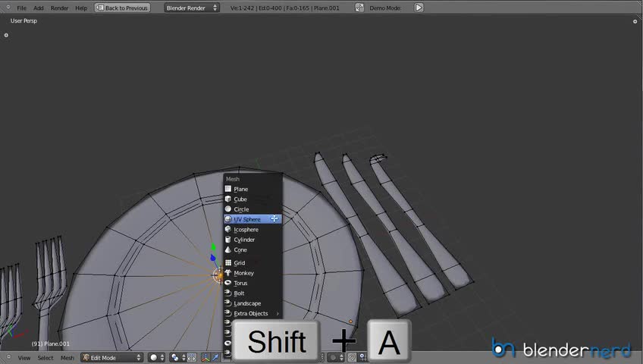Click the User Persp view label
This screenshot has height=364, width=643.
click(24, 20)
